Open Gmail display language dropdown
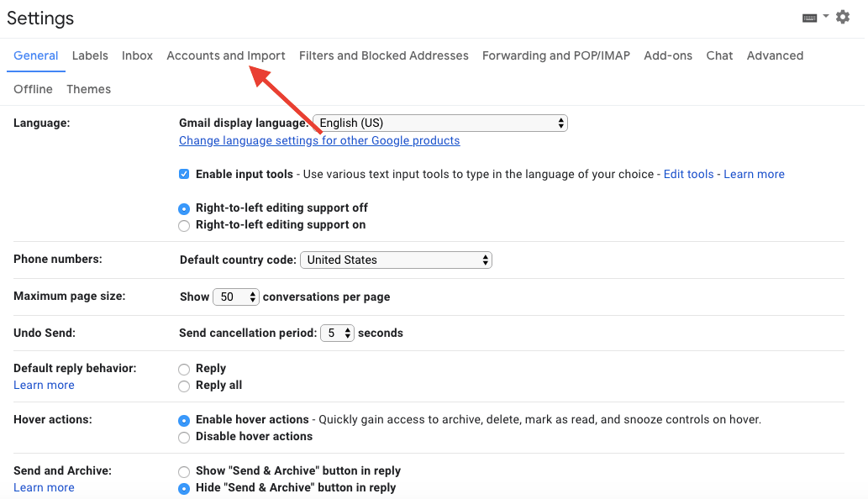868x499 pixels. tap(440, 123)
